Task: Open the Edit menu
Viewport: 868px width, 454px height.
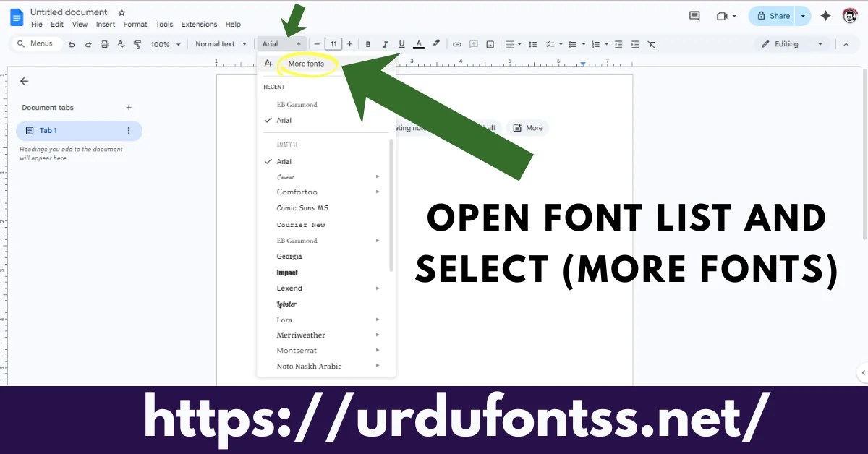Action: pos(57,25)
